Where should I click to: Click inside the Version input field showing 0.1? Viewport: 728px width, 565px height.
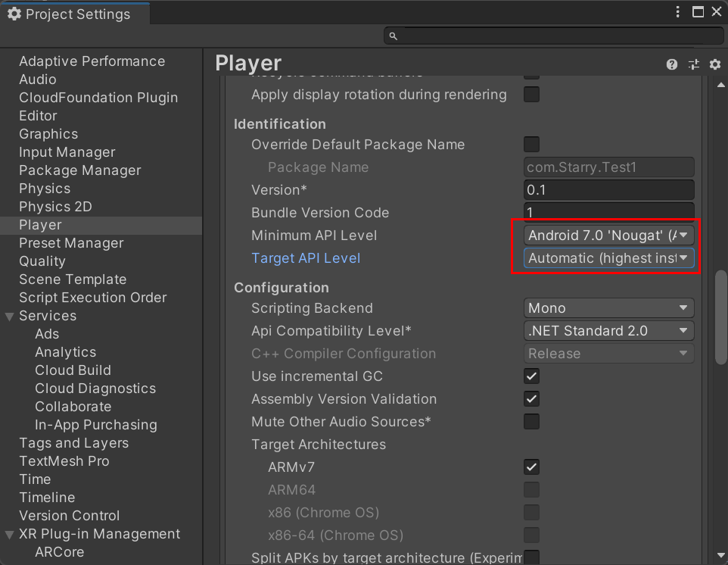pyautogui.click(x=608, y=189)
